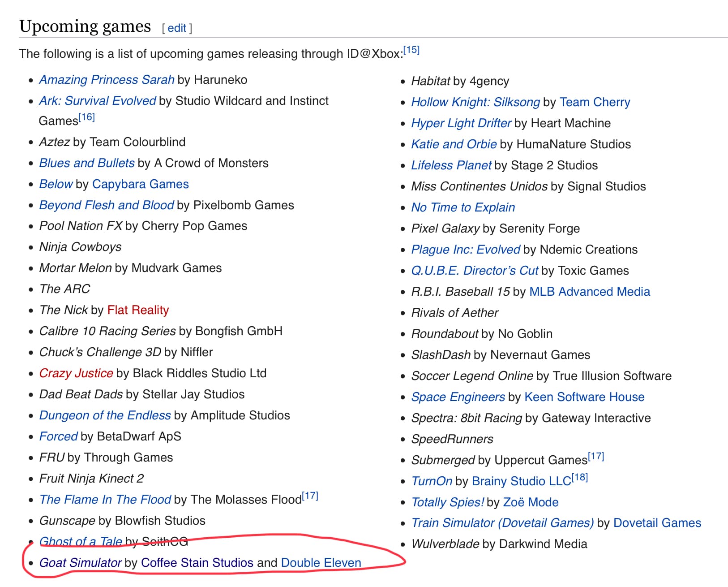The image size is (728, 587).
Task: Open the red Crazy Justice link
Action: click(76, 373)
